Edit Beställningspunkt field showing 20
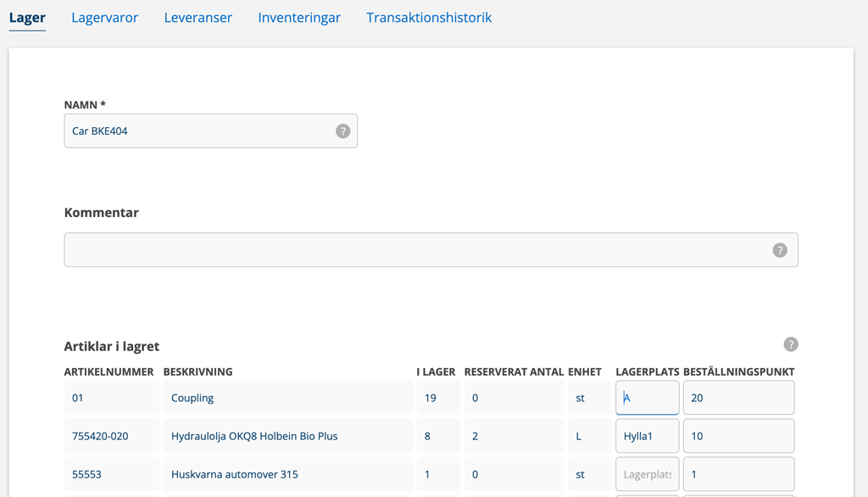Image resolution: width=868 pixels, height=497 pixels. click(738, 398)
